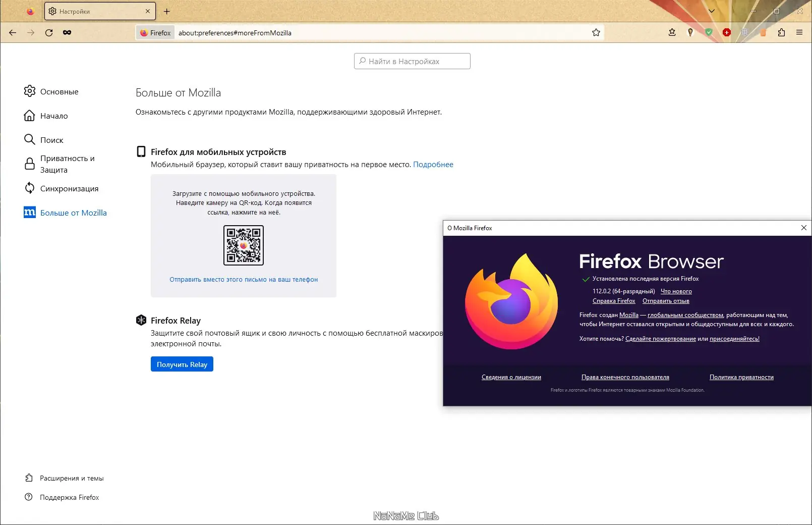
Task: Focus the Найти в Настройках search box
Action: click(412, 61)
